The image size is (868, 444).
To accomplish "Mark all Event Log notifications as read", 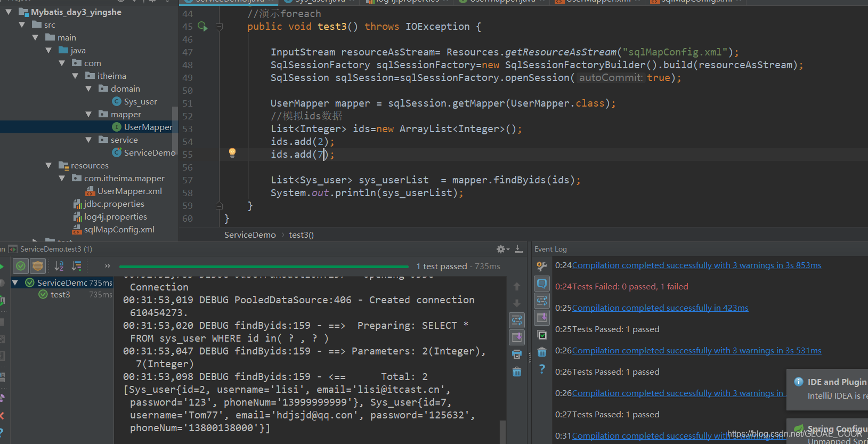I will click(542, 335).
